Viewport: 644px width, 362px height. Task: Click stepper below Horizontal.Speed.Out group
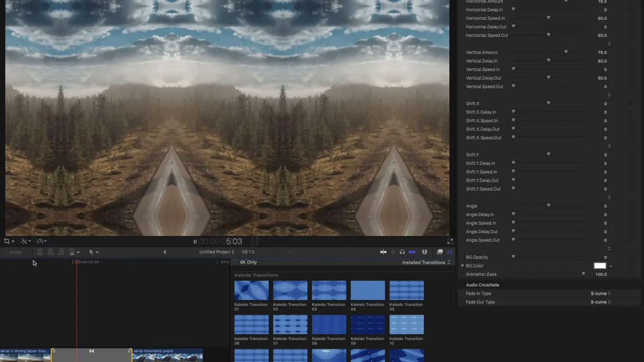click(609, 43)
